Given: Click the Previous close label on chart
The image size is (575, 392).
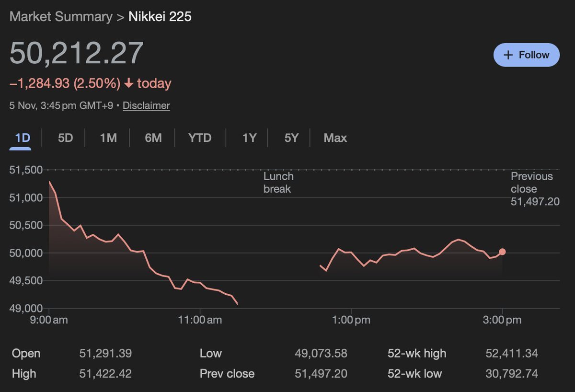Looking at the screenshot, I should tap(532, 183).
